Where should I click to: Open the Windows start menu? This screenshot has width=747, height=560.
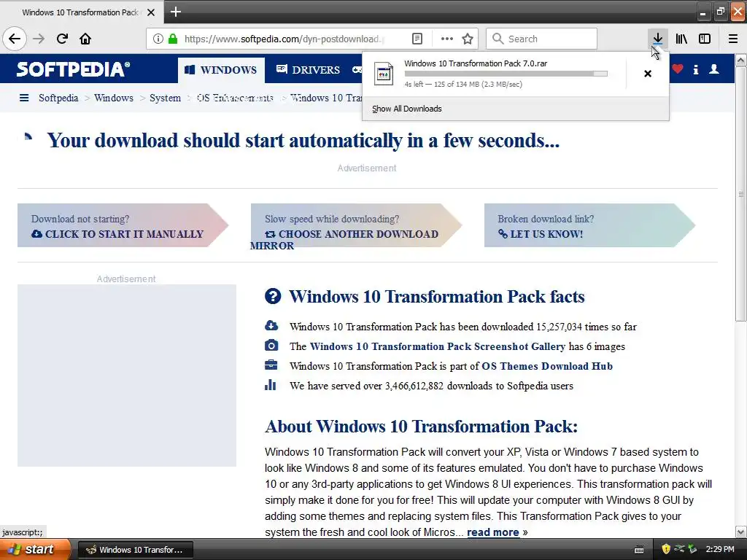click(x=35, y=549)
